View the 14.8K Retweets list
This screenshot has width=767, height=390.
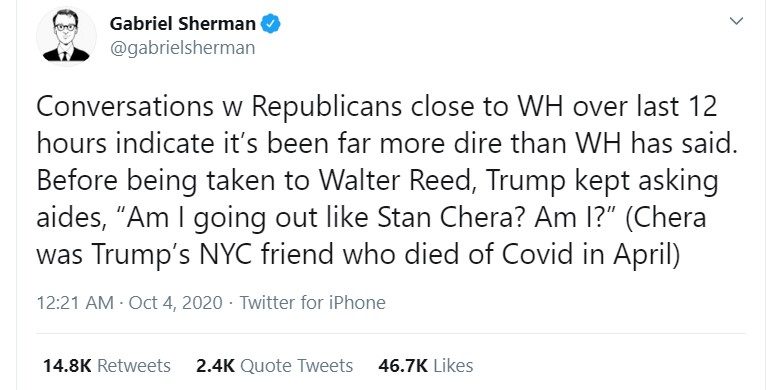107,366
